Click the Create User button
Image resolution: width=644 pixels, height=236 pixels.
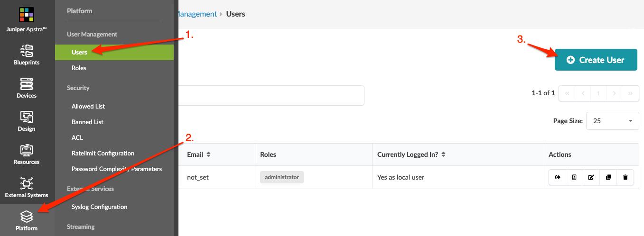pos(596,60)
